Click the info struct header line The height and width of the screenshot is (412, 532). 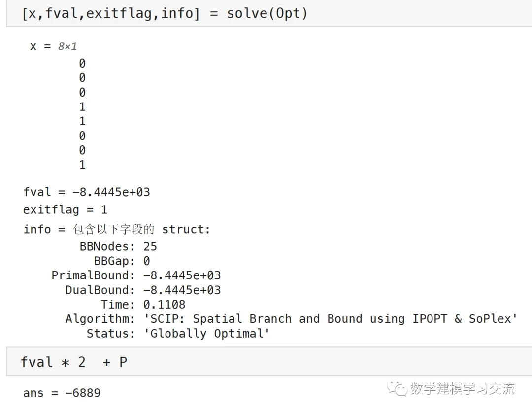click(x=117, y=229)
